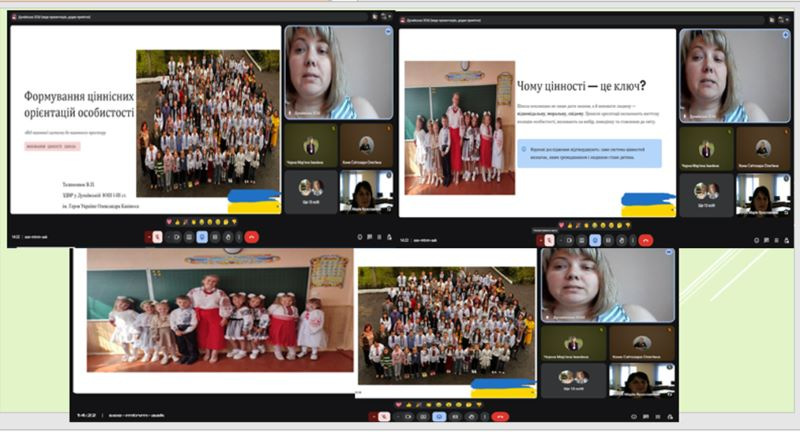The height and width of the screenshot is (432, 800).
Task: Click raise hand button in bottom Meet window
Action: [x=471, y=417]
